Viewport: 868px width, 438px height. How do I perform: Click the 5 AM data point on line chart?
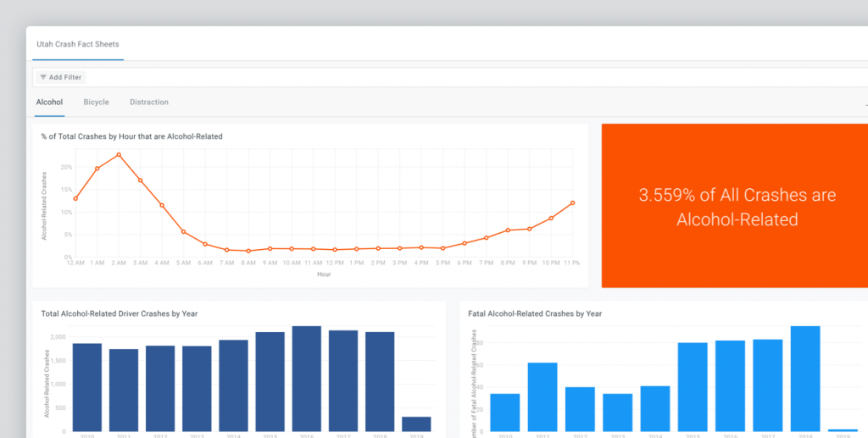[184, 231]
